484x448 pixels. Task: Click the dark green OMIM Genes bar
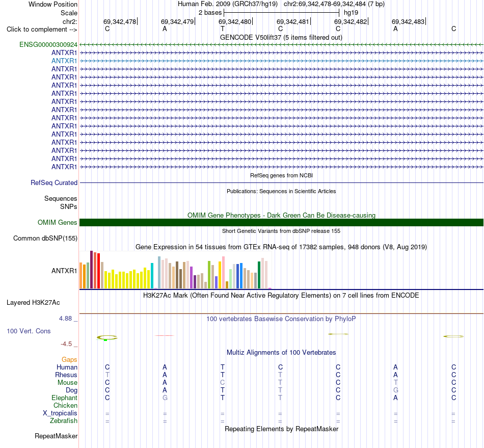(281, 222)
